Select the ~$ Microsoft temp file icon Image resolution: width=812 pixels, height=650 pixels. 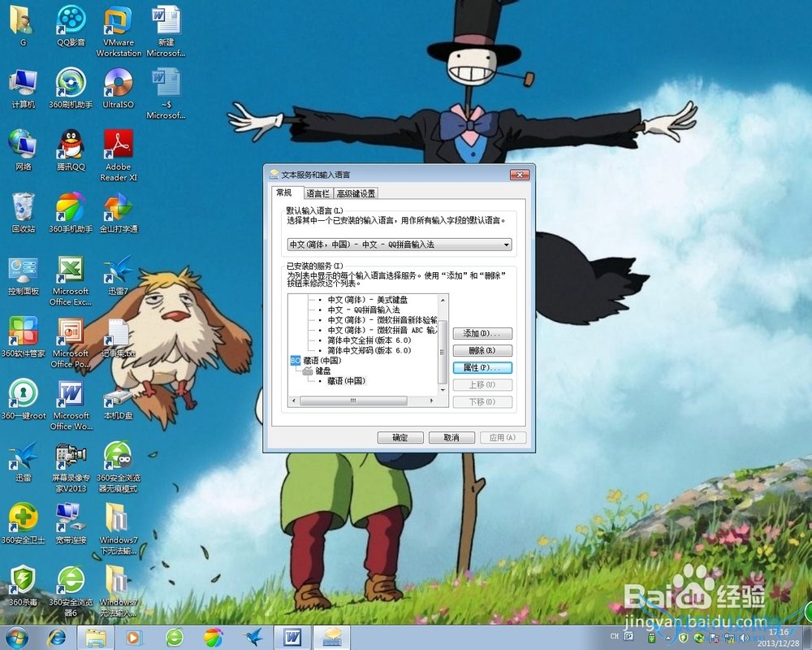[166, 94]
